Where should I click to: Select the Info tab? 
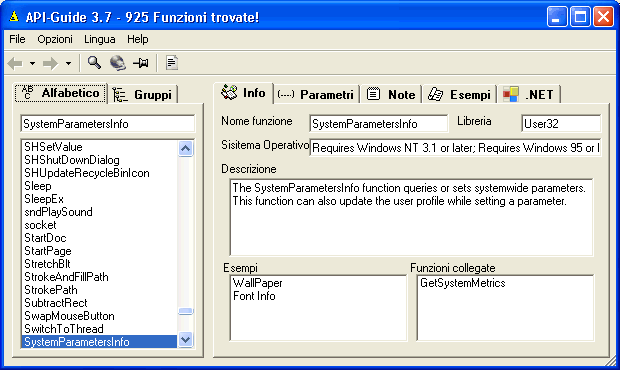tap(243, 93)
